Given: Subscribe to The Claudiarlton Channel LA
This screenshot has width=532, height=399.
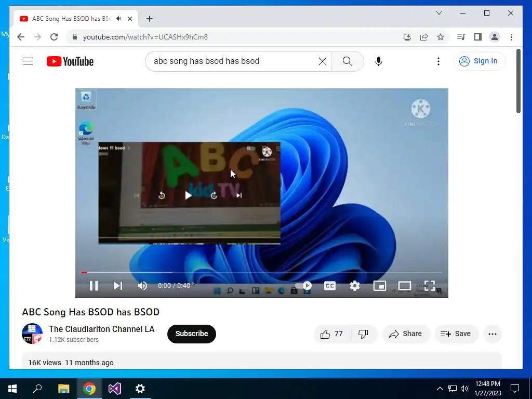Looking at the screenshot, I should (191, 334).
